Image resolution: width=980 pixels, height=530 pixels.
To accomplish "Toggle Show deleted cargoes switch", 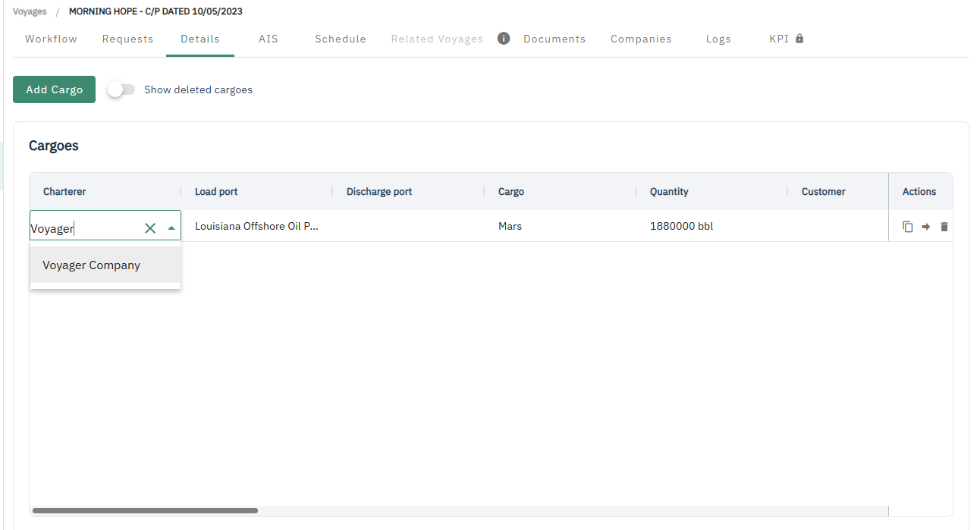I will pos(121,89).
